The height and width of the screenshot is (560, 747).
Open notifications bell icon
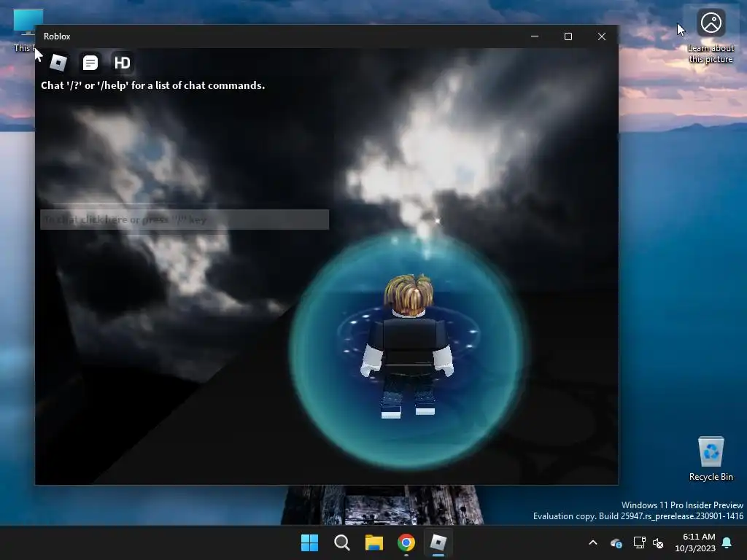pos(727,542)
